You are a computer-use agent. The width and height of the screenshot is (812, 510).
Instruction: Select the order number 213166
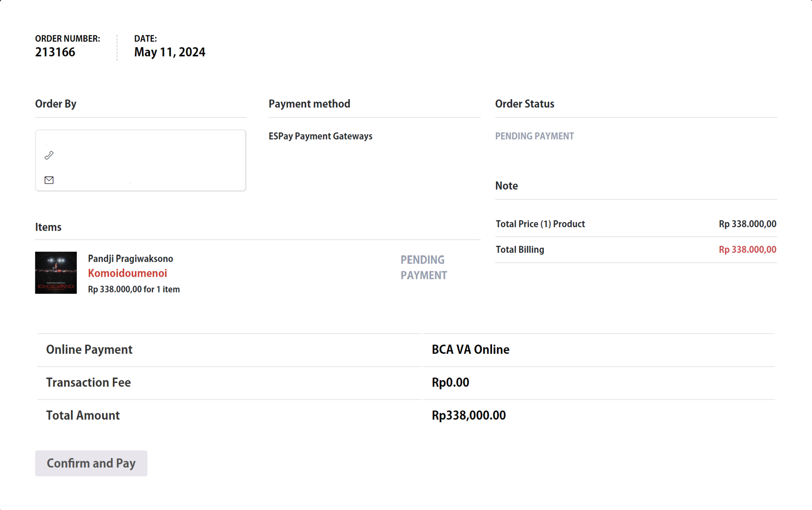[x=55, y=52]
